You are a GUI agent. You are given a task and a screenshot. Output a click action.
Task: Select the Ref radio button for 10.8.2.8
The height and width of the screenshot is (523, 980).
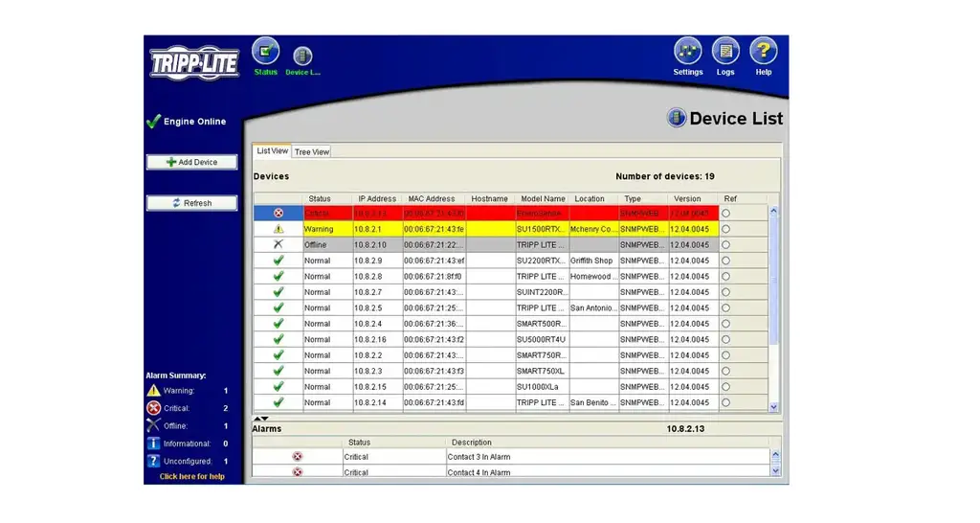[x=725, y=276]
